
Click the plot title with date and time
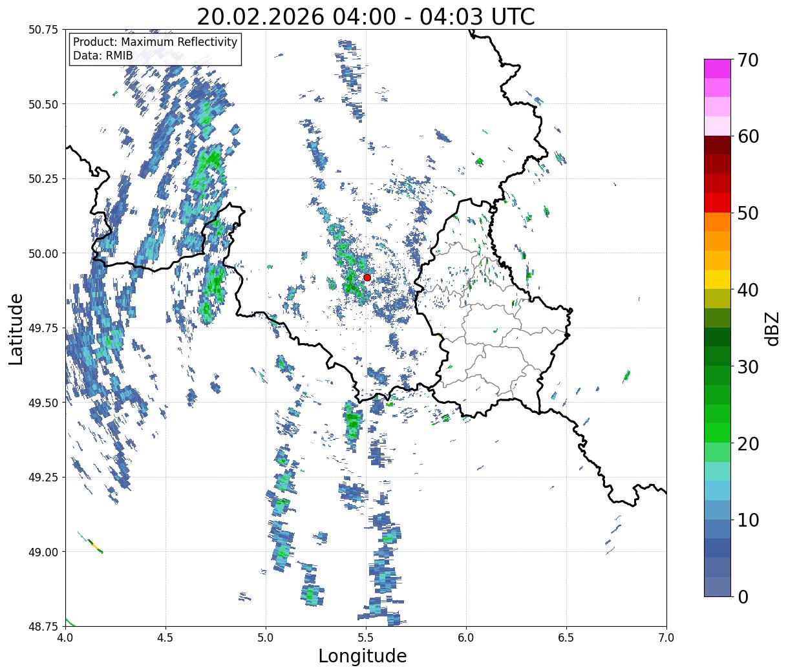[366, 17]
